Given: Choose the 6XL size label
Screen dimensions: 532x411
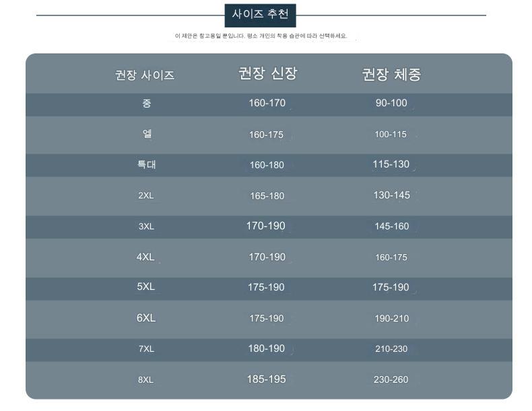Looking at the screenshot, I should tap(145, 317).
